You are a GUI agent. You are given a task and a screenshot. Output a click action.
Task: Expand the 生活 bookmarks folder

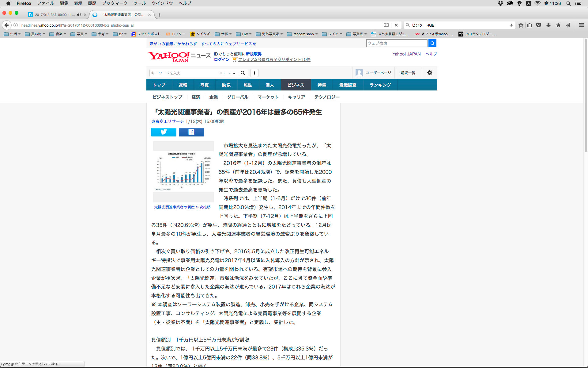tap(12, 34)
